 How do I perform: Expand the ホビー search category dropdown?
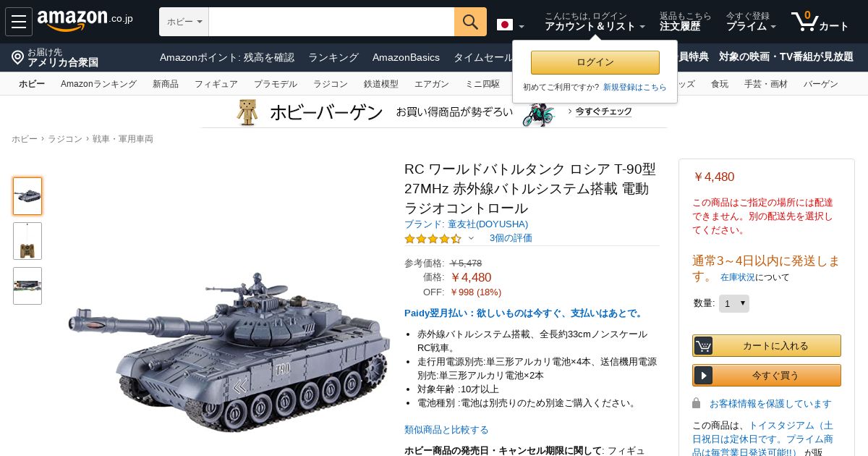tap(184, 22)
